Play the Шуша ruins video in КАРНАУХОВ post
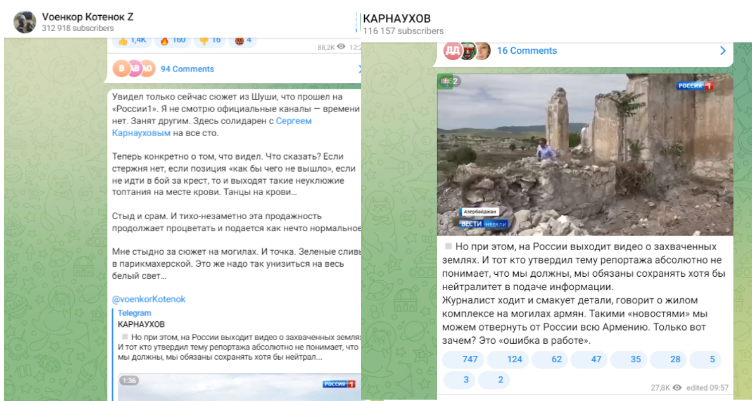 point(585,154)
